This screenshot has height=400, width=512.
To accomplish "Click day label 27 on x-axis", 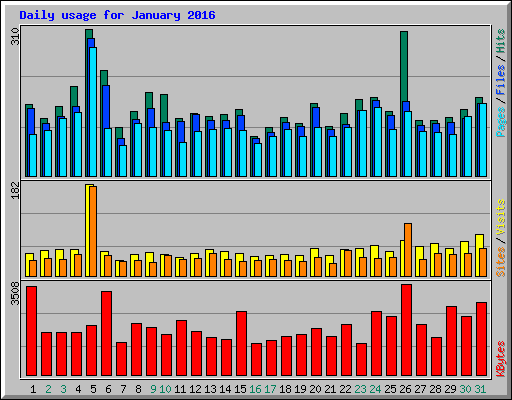I will point(420,389).
